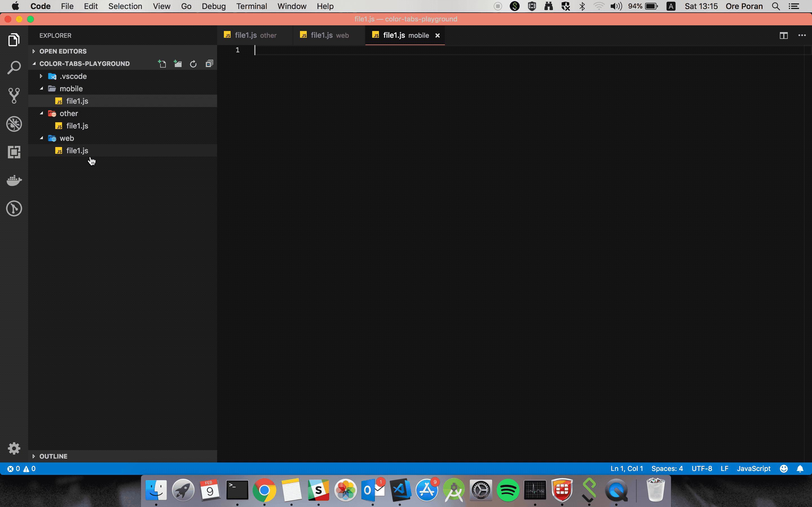Viewport: 812px width, 507px height.
Task: Open the Docker view in activity bar
Action: tap(14, 180)
